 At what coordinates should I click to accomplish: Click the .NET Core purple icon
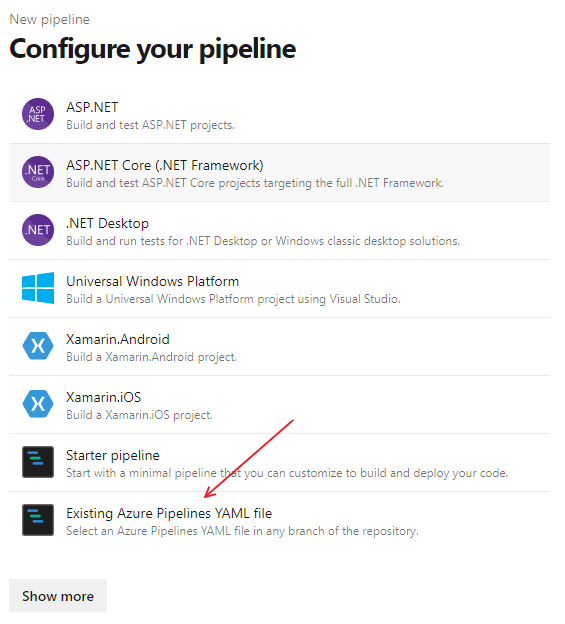pyautogui.click(x=38, y=172)
